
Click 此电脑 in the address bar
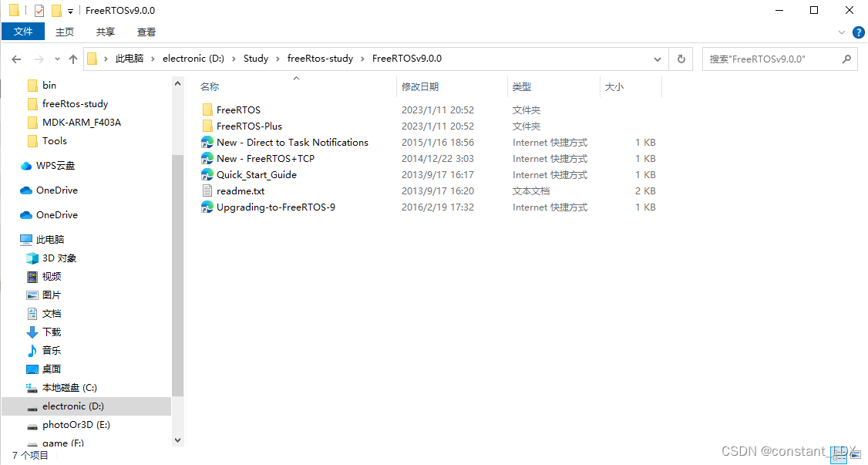(x=130, y=58)
